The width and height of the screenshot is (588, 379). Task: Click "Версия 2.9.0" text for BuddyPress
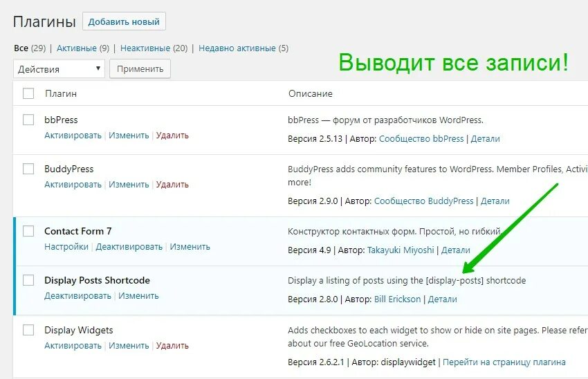pyautogui.click(x=313, y=201)
